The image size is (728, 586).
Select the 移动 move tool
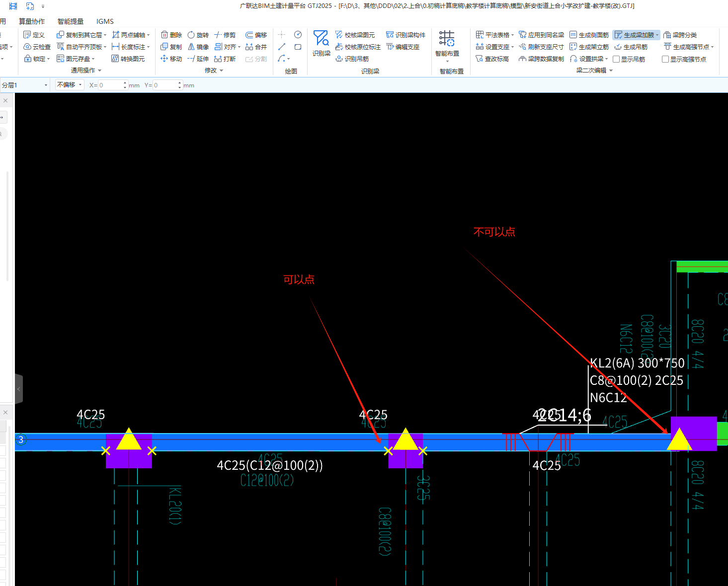tap(171, 59)
